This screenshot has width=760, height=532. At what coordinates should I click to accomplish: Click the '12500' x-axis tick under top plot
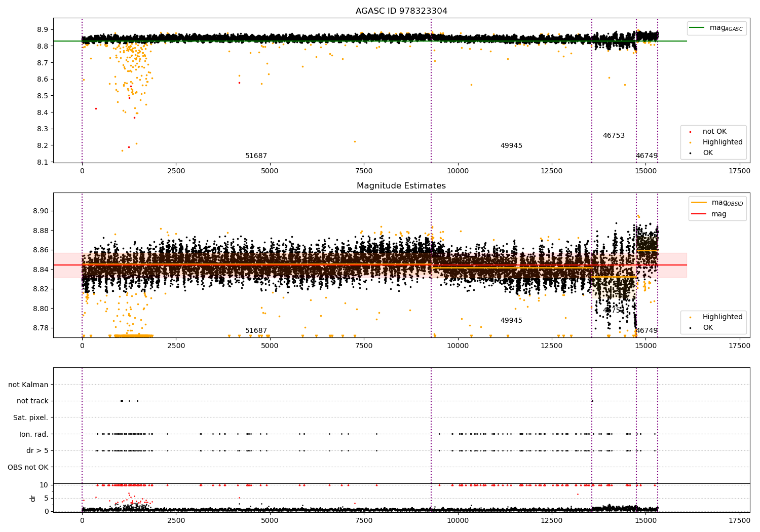point(552,171)
